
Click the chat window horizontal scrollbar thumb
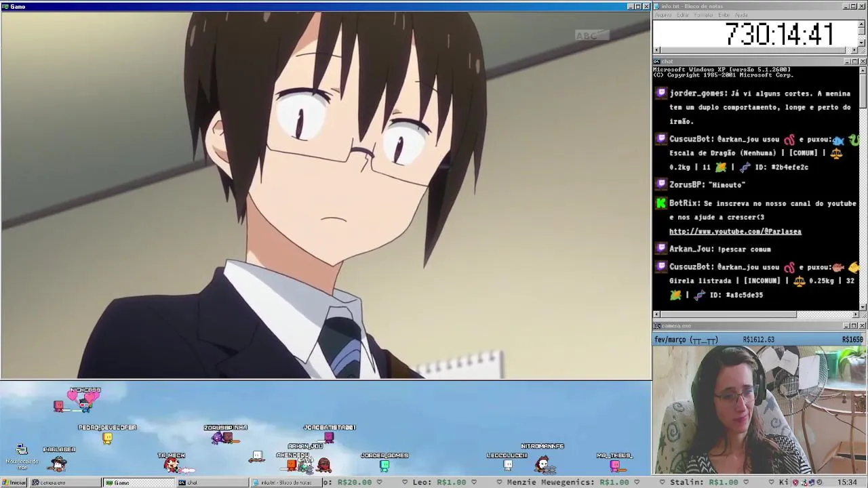click(x=728, y=314)
